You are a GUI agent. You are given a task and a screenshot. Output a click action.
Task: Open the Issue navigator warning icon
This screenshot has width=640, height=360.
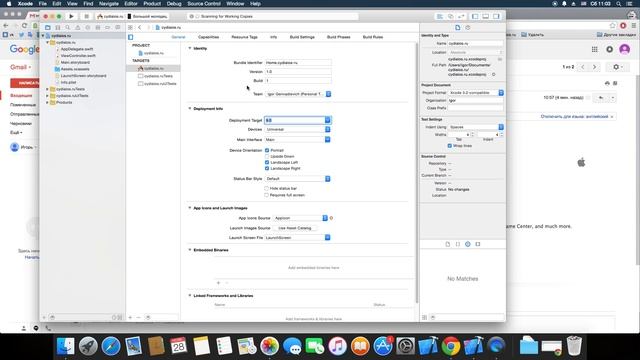[x=78, y=27]
